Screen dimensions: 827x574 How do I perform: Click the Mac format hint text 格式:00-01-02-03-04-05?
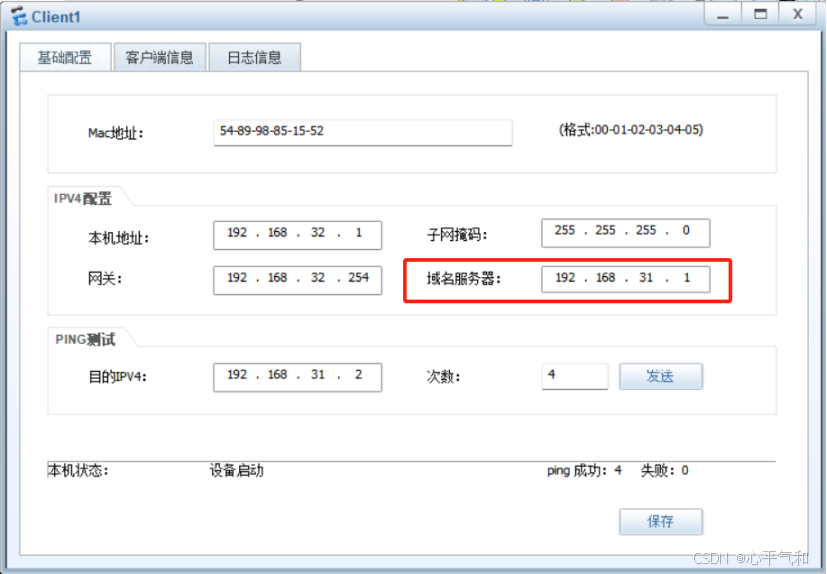(x=631, y=130)
